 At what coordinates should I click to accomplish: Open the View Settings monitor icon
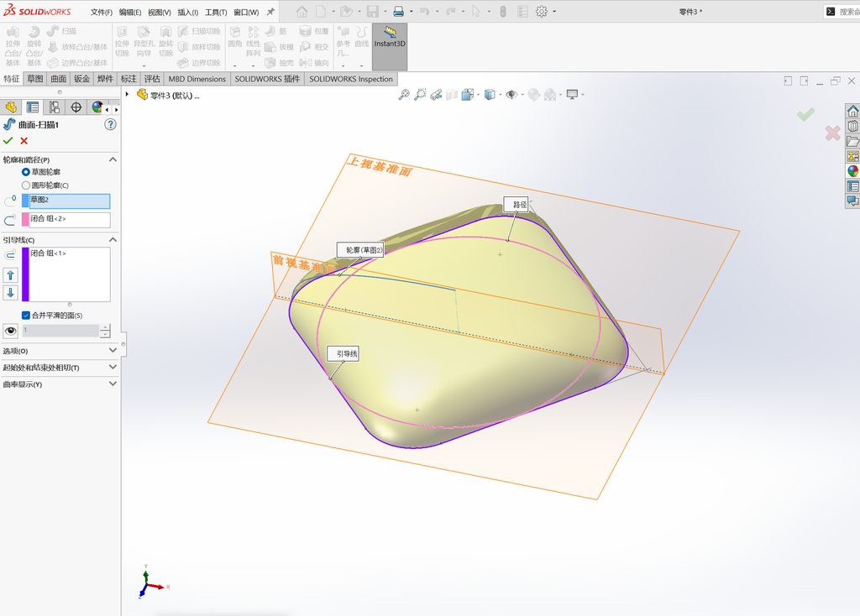click(572, 95)
